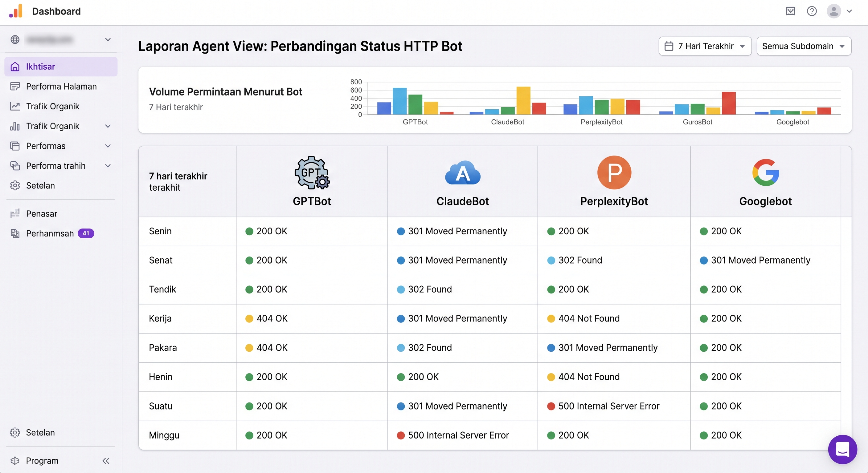Open the inbox mail icon in header

[791, 11]
